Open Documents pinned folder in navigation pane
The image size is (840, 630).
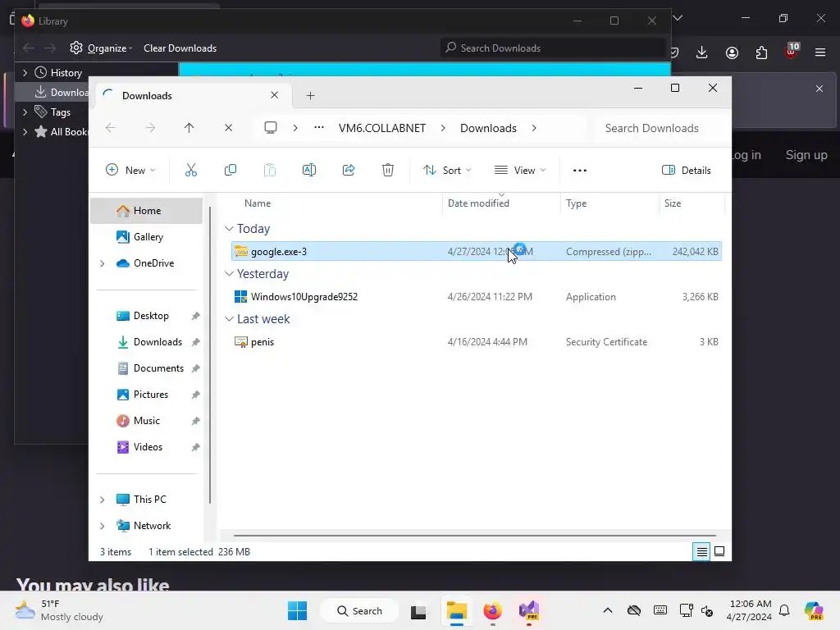coord(147,368)
